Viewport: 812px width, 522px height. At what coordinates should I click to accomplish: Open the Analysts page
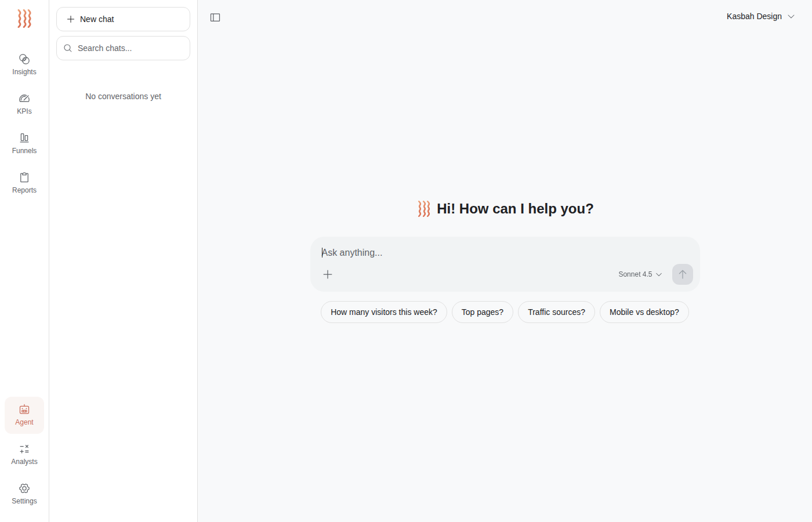24,454
